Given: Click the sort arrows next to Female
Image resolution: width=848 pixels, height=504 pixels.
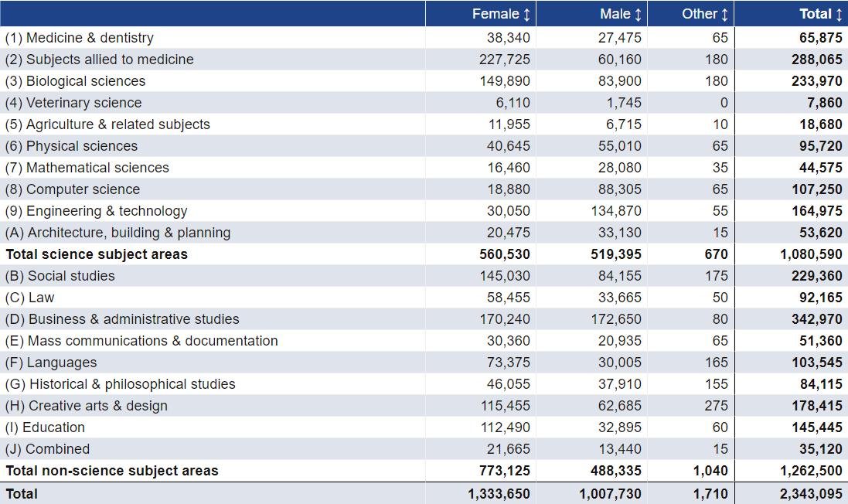Looking at the screenshot, I should [x=526, y=14].
